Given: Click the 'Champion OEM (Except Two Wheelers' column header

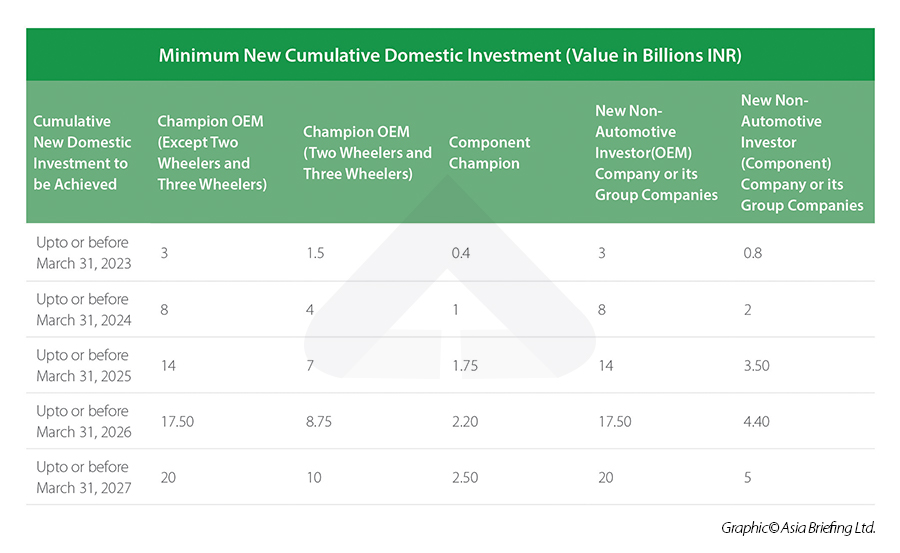Looking at the screenshot, I should pos(212,153).
